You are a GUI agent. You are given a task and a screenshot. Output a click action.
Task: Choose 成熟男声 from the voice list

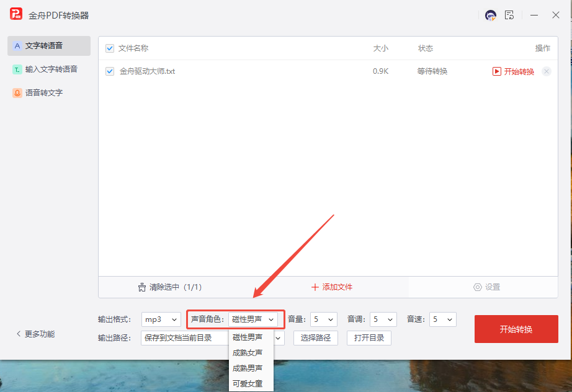click(x=251, y=368)
